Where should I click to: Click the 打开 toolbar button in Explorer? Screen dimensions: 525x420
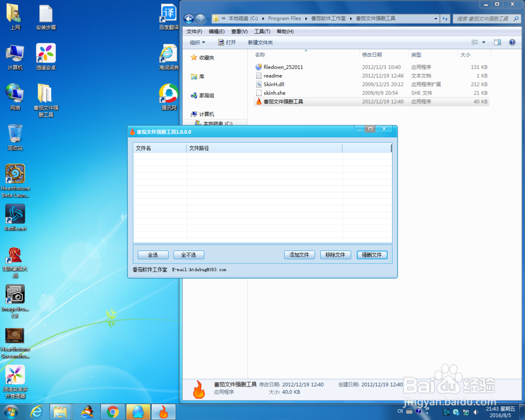click(x=227, y=43)
